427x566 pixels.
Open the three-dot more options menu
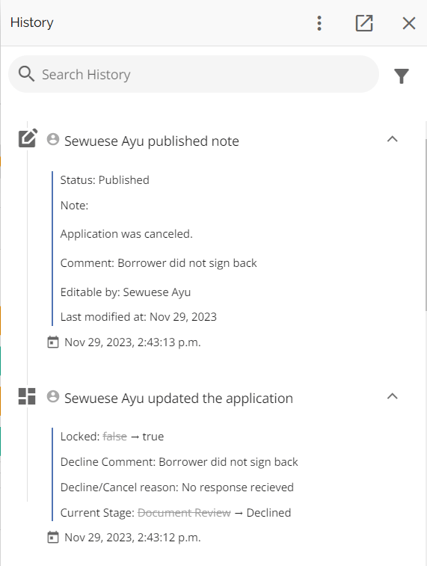pyautogui.click(x=319, y=23)
